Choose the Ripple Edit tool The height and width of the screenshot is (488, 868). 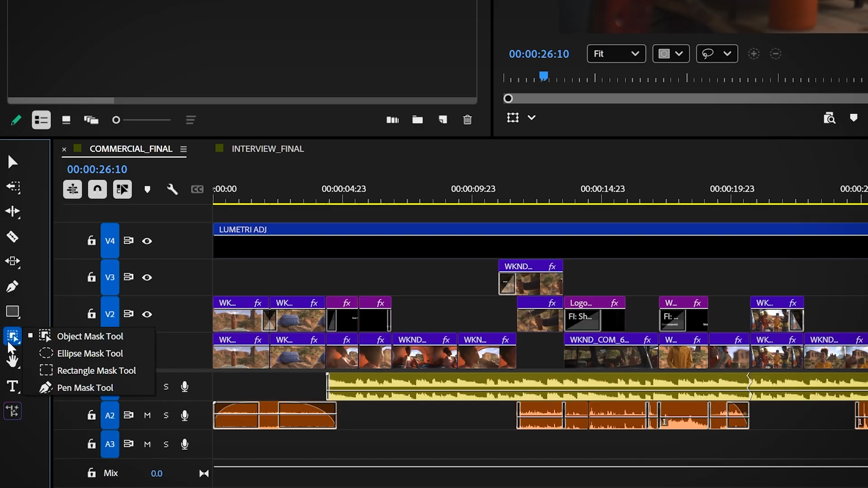(x=12, y=211)
